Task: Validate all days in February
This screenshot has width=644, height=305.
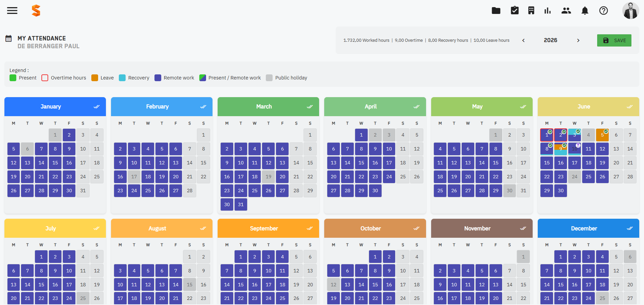Action: tap(203, 107)
